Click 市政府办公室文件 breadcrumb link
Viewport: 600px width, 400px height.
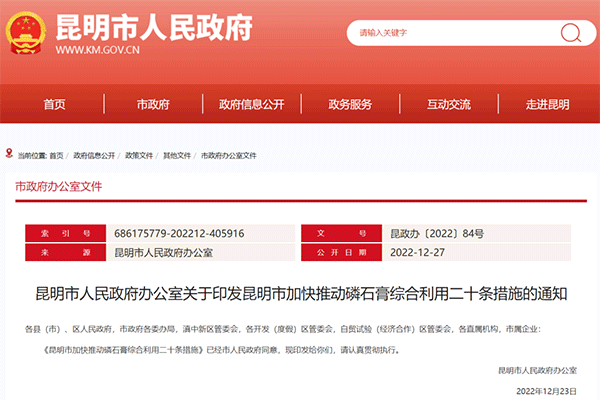(229, 157)
